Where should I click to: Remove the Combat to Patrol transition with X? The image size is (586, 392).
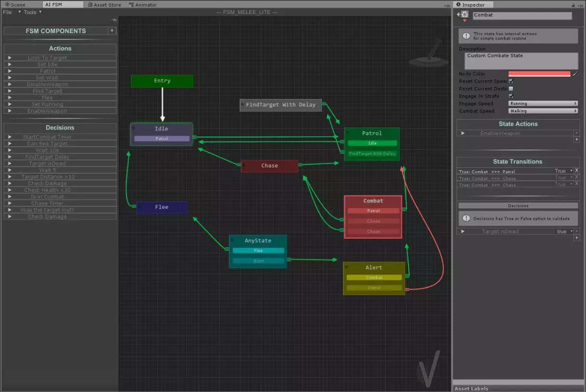(576, 171)
